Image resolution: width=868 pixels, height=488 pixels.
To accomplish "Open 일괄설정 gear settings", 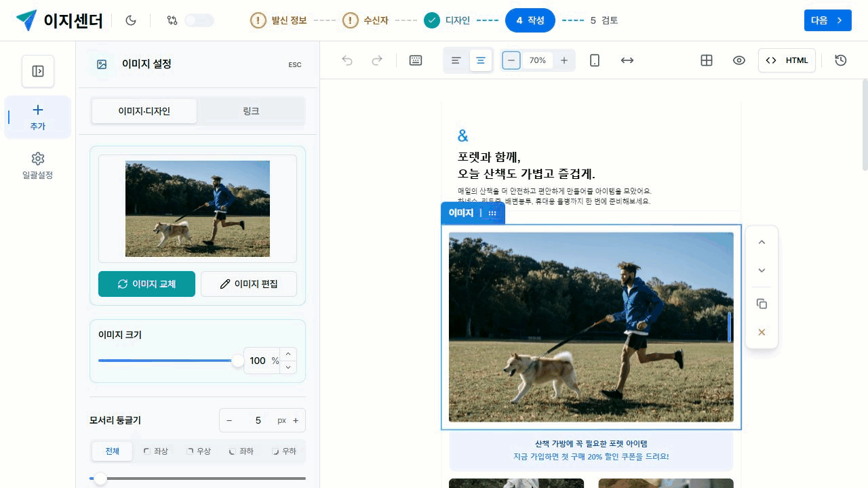I will [38, 165].
